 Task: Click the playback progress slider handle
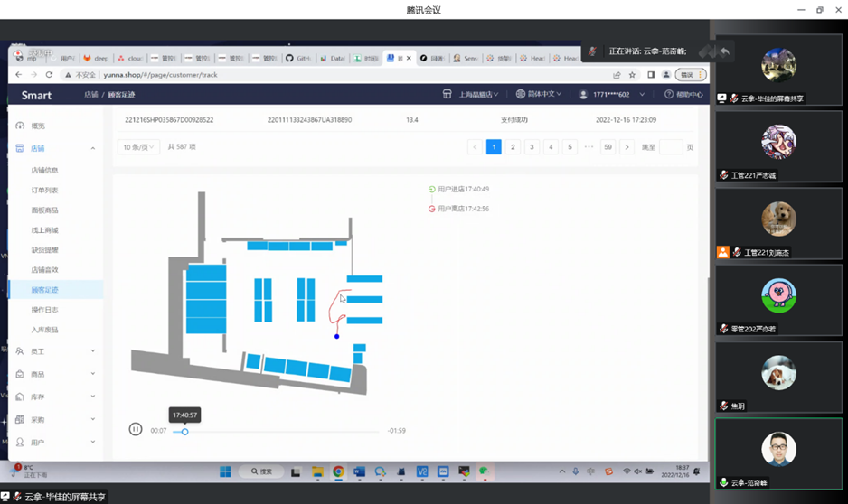point(184,432)
